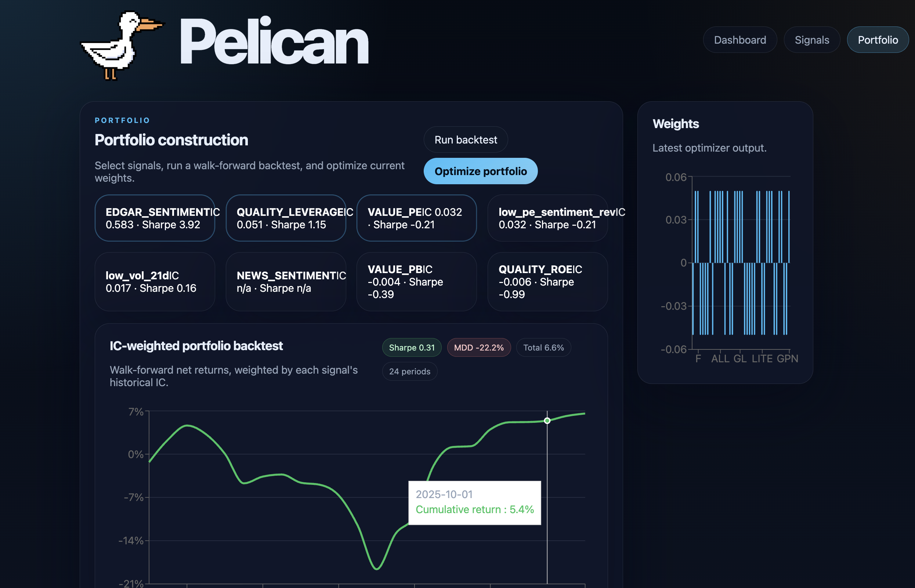915x588 pixels.
Task: Run the walk-forward backtest
Action: tap(466, 140)
